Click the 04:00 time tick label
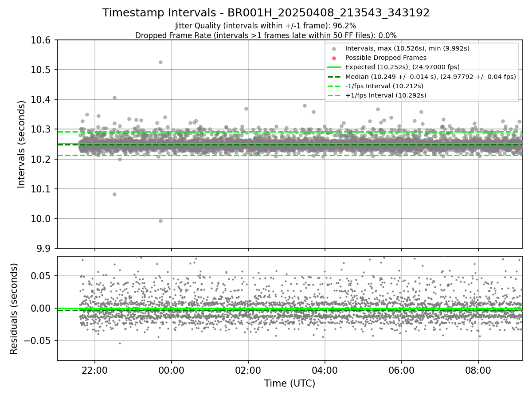Screen dimensions: 532x399 [325, 370]
